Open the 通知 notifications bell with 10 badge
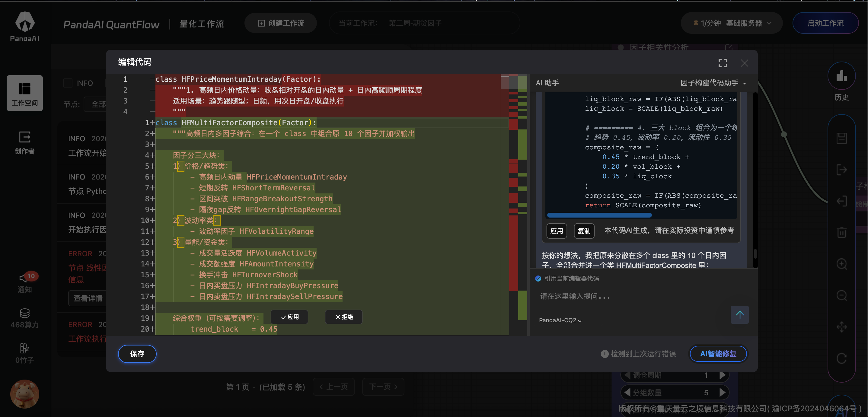 coord(25,282)
